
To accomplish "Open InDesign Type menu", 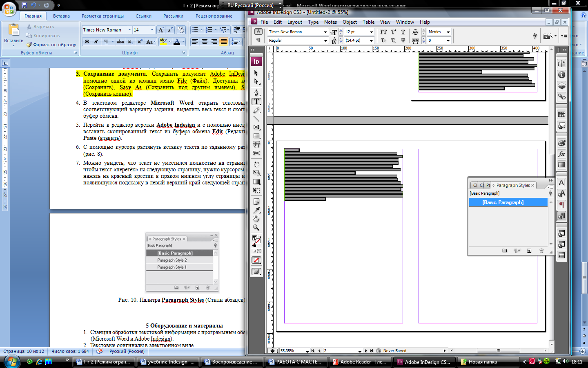I will point(313,22).
